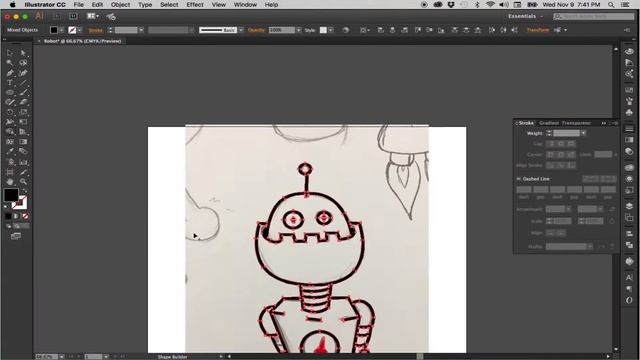This screenshot has width=640, height=360.
Task: Select the Selection tool arrow
Action: click(x=10, y=53)
